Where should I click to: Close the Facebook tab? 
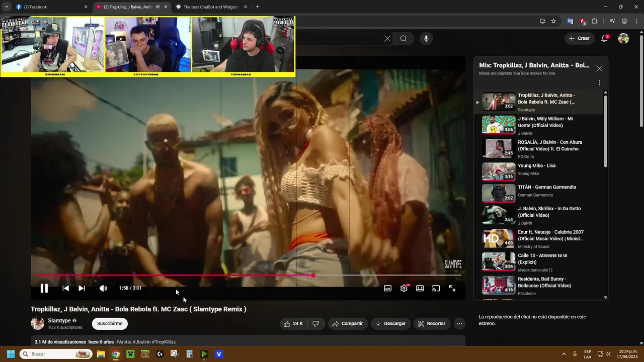(x=86, y=7)
